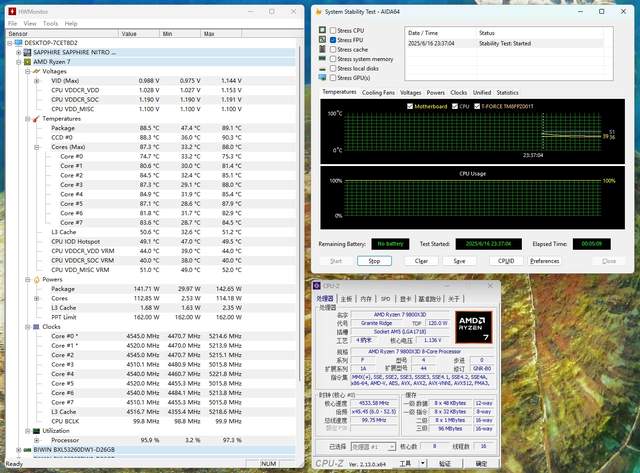
Task: Click the Clocks category icon in HWMonitor
Action: pyautogui.click(x=37, y=326)
